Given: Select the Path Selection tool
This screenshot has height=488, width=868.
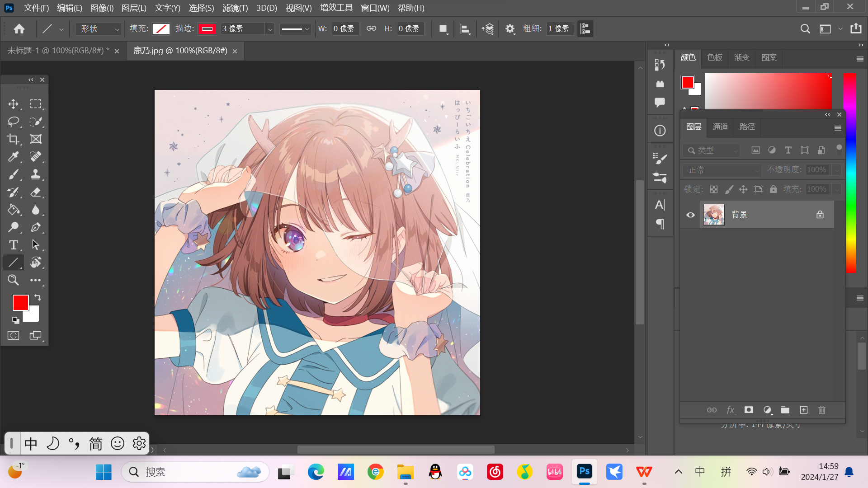Looking at the screenshot, I should tap(36, 245).
